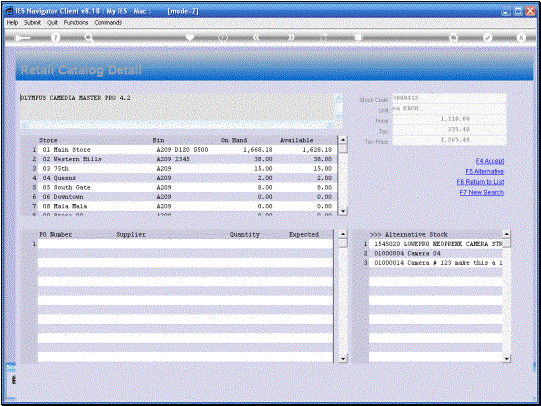This screenshot has width=541, height=406.
Task: Select the '02 Western Mills' row
Action: click(186, 159)
